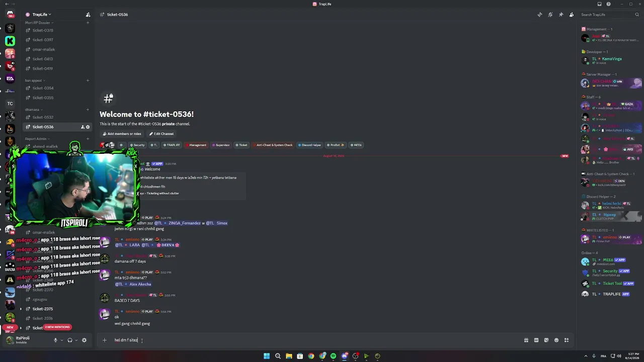
Task: Create channel in Report Admin category
Action: pyautogui.click(x=88, y=139)
